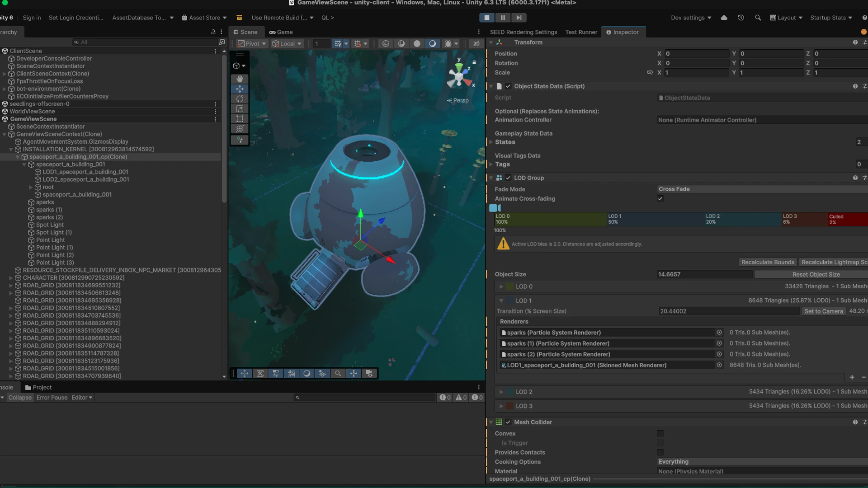868x488 pixels.
Task: Expand the root node in hierarchy
Action: pos(31,187)
